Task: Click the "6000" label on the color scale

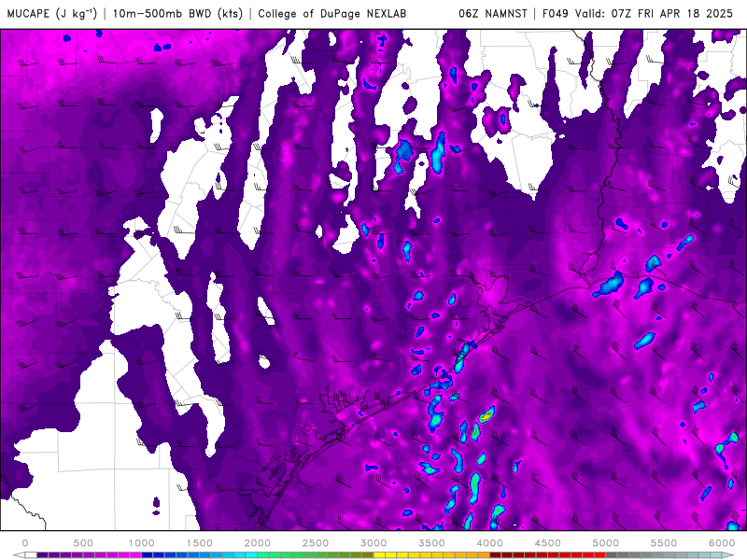Action: pos(722,543)
